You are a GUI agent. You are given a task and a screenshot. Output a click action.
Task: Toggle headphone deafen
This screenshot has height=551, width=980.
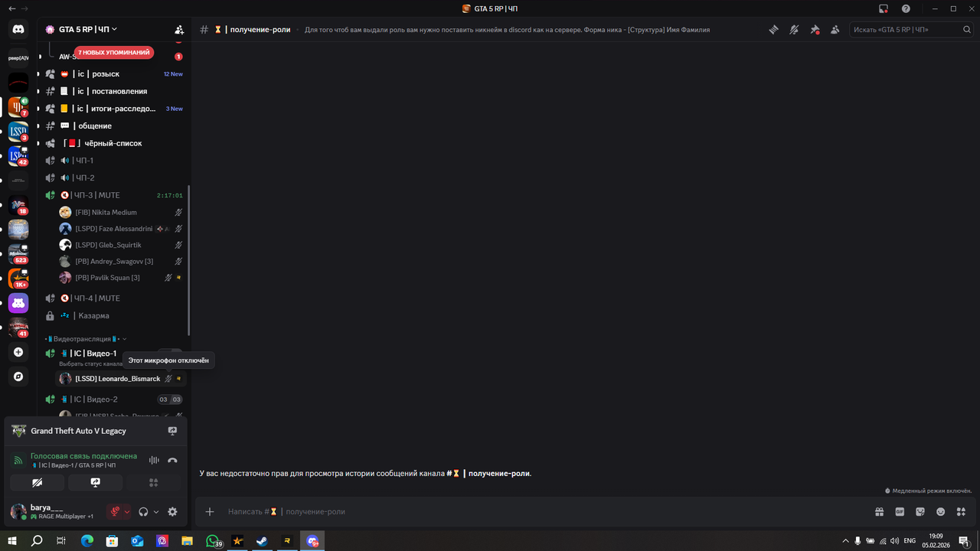pyautogui.click(x=143, y=512)
